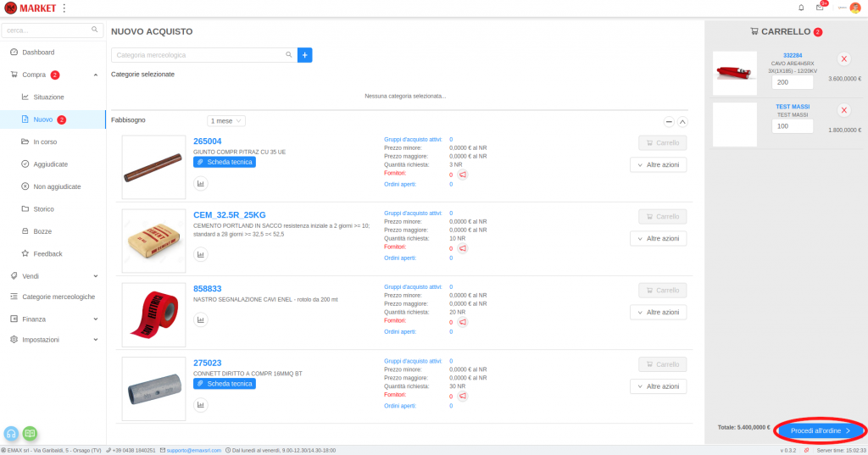The height and width of the screenshot is (455, 868).
Task: Remove TEST MASSI item from cart
Action: click(844, 110)
